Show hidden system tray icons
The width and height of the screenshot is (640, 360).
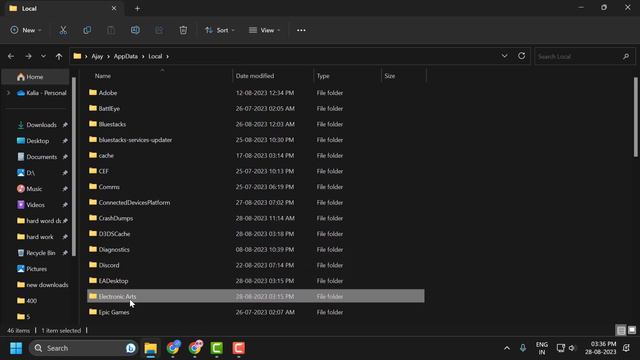click(507, 348)
